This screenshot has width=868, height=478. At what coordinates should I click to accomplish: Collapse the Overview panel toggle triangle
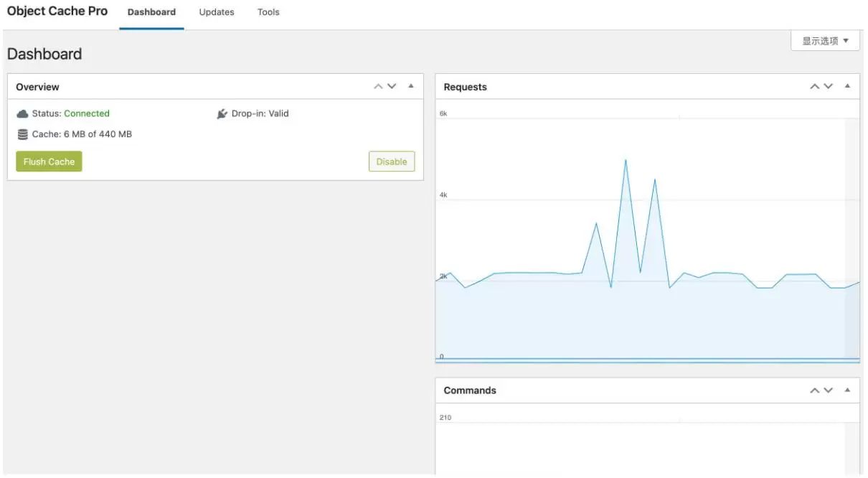pos(411,86)
